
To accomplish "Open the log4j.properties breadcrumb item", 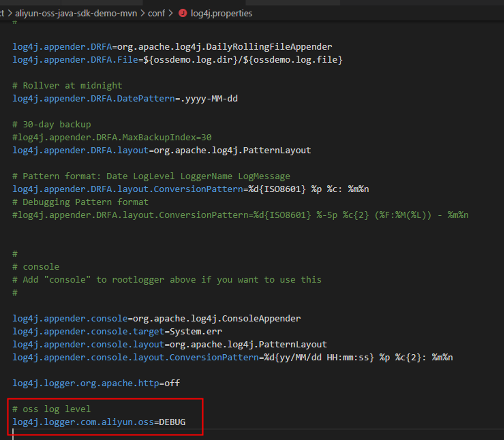I will point(221,13).
